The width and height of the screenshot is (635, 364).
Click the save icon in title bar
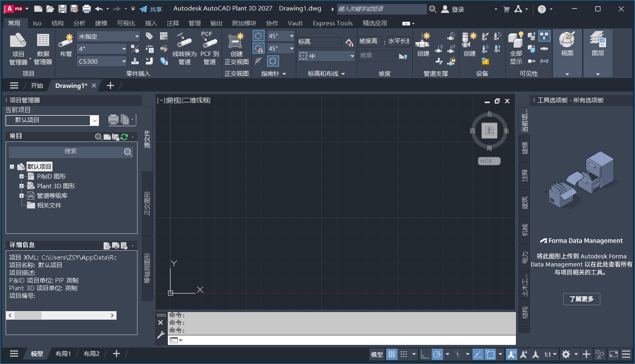click(62, 9)
